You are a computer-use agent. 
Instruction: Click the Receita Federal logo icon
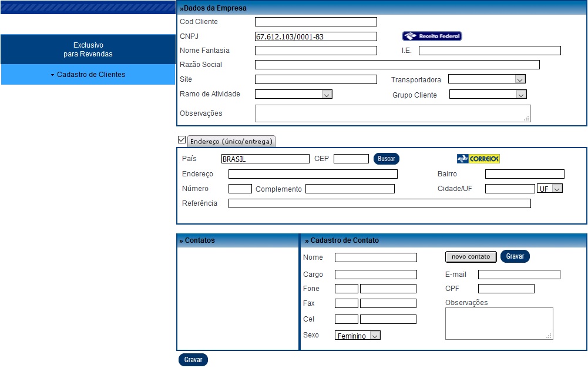pyautogui.click(x=432, y=36)
